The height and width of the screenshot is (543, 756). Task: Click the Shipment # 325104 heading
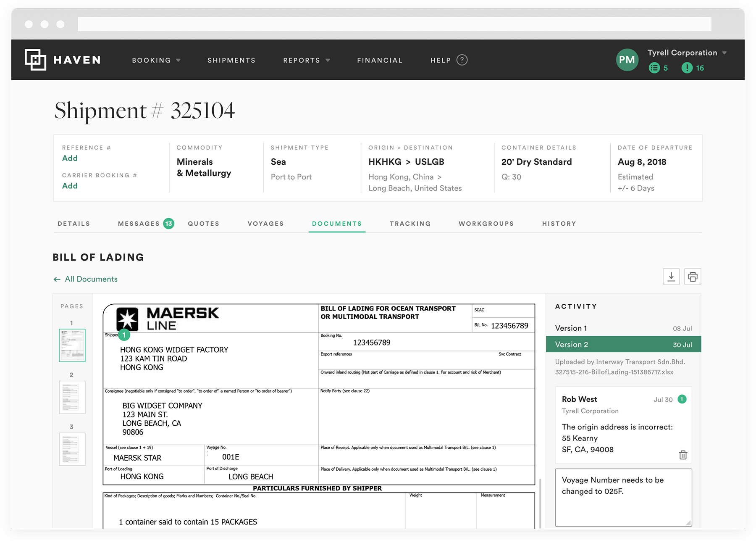(144, 111)
